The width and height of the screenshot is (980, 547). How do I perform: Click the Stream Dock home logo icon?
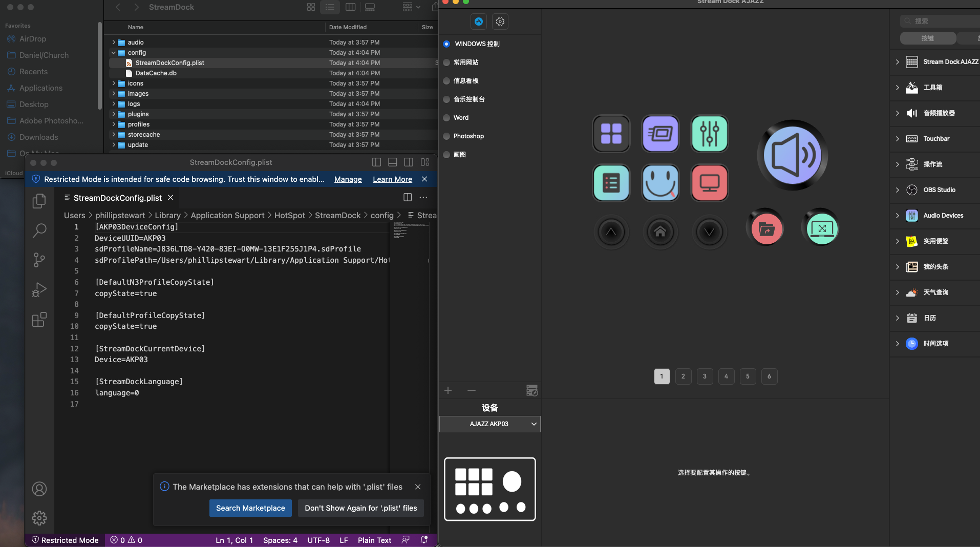479,22
